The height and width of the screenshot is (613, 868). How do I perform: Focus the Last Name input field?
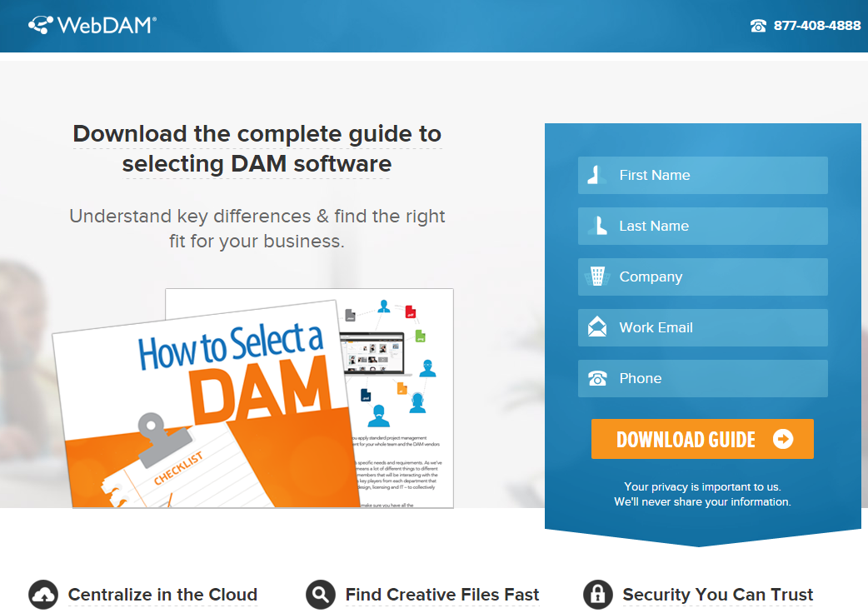point(702,227)
